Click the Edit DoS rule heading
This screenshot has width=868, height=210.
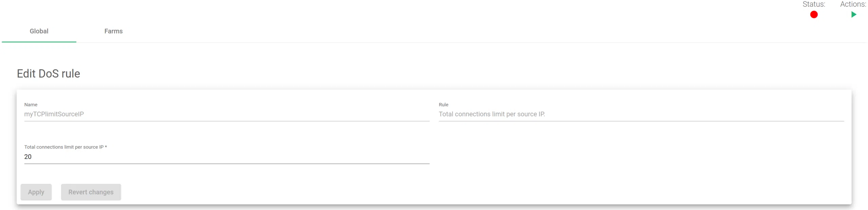(48, 74)
